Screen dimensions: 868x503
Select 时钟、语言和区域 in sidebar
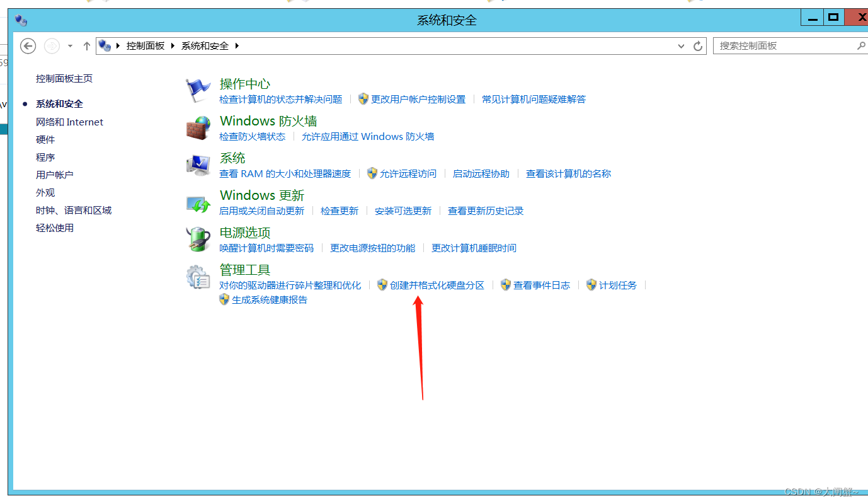(x=74, y=211)
